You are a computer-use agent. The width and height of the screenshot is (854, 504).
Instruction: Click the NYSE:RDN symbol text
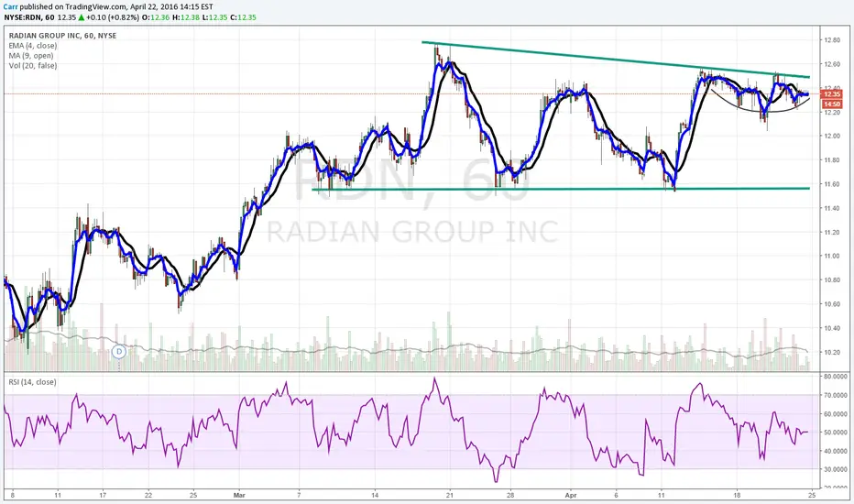[21, 17]
